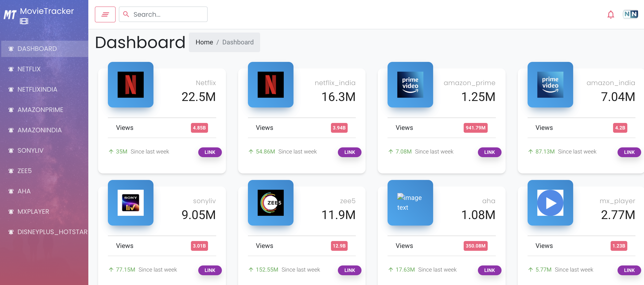Click the 16.3M count on netflix_india card
The image size is (644, 285).
point(338,97)
